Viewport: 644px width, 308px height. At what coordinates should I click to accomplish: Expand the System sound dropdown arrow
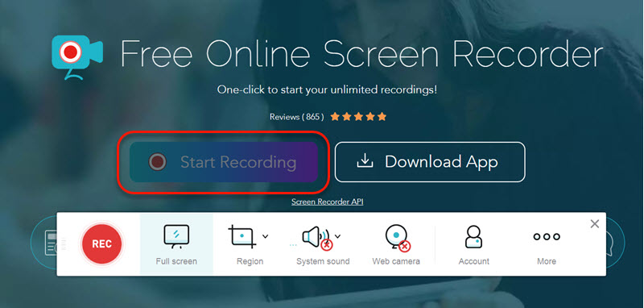337,236
